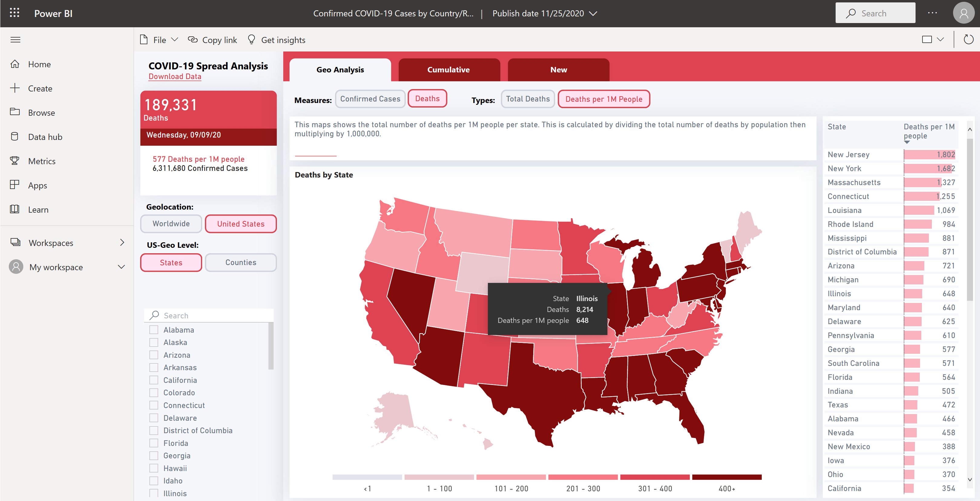980x501 pixels.
Task: Click the My workspace avatar icon
Action: click(16, 267)
